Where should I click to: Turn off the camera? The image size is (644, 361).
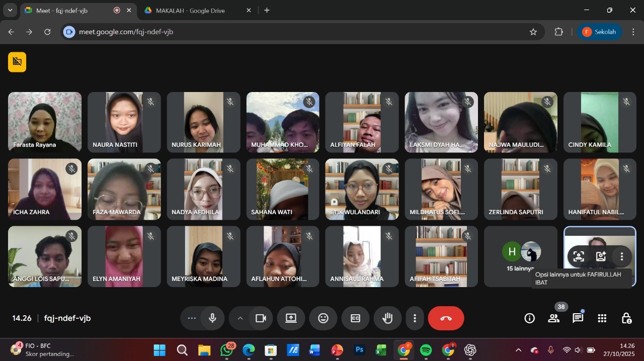(261, 318)
